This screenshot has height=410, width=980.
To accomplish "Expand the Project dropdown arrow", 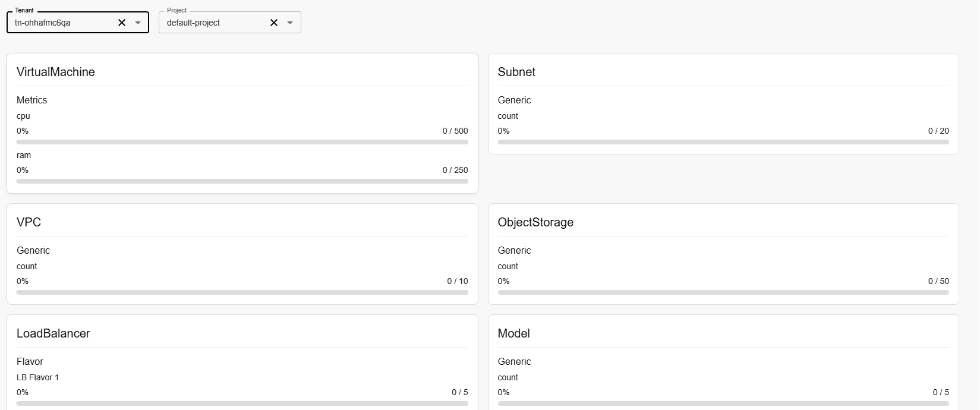I will 290,23.
